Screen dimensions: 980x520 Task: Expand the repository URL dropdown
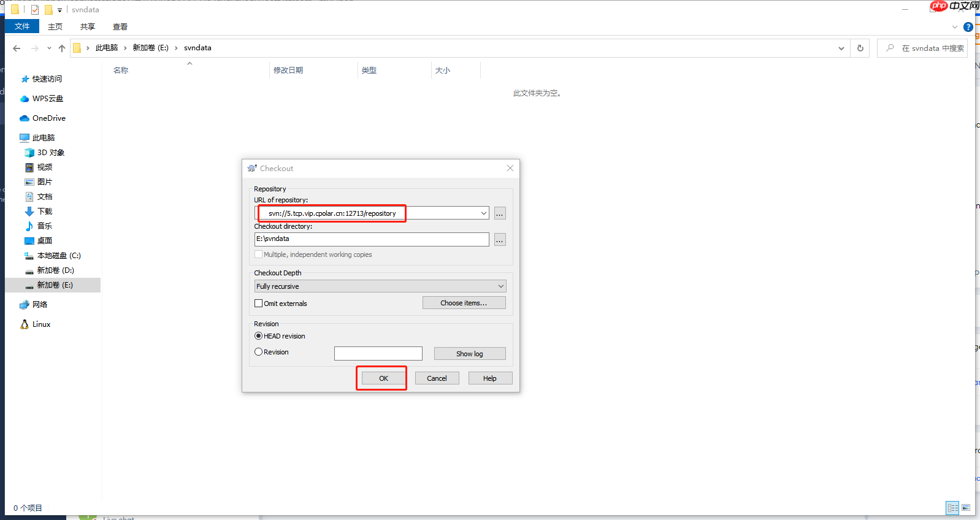point(484,213)
